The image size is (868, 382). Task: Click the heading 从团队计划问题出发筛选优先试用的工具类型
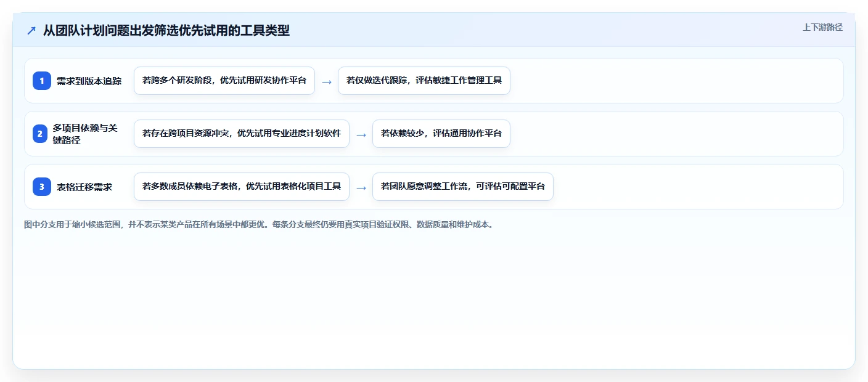[x=166, y=31]
